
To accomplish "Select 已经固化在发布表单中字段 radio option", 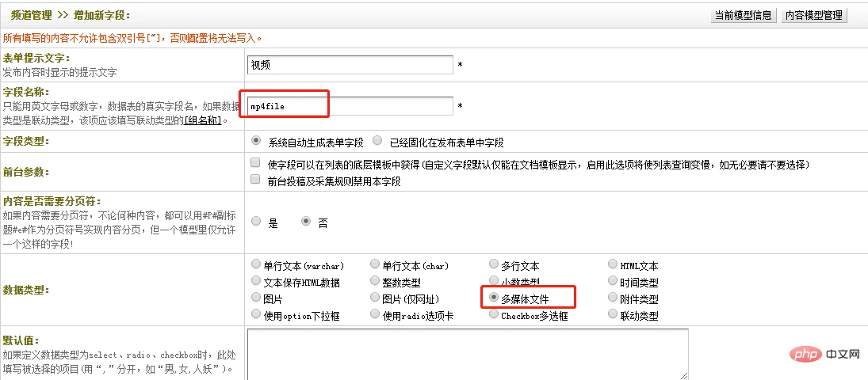I will coord(377,141).
